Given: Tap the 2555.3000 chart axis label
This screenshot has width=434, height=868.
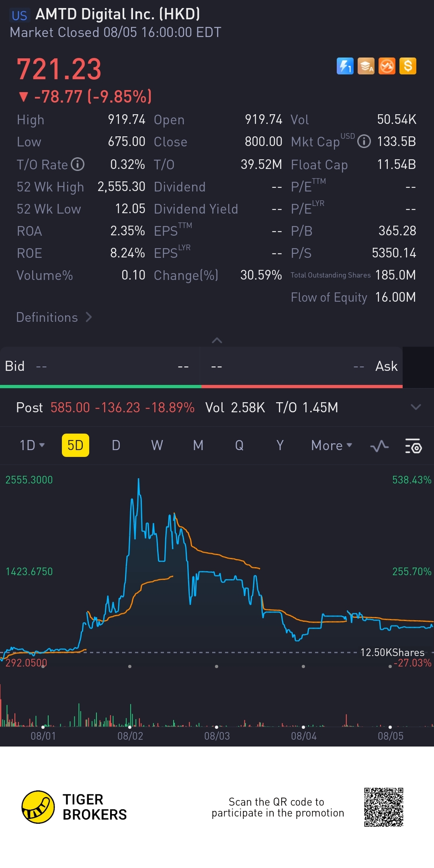Looking at the screenshot, I should pos(29,480).
